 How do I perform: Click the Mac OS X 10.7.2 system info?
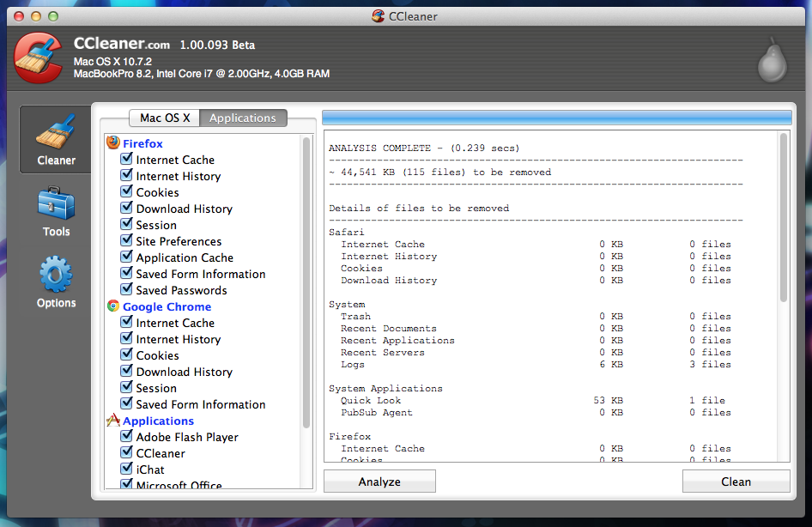coord(112,62)
